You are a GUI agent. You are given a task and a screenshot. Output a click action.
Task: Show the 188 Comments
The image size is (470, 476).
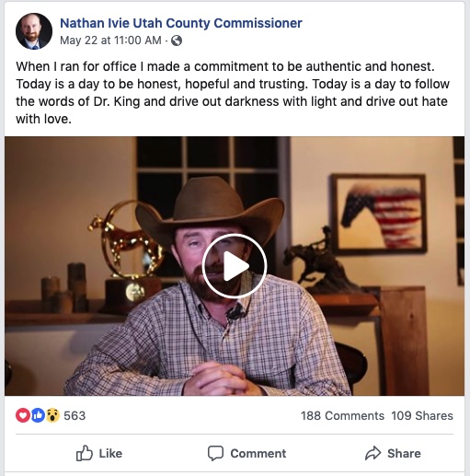pos(342,415)
